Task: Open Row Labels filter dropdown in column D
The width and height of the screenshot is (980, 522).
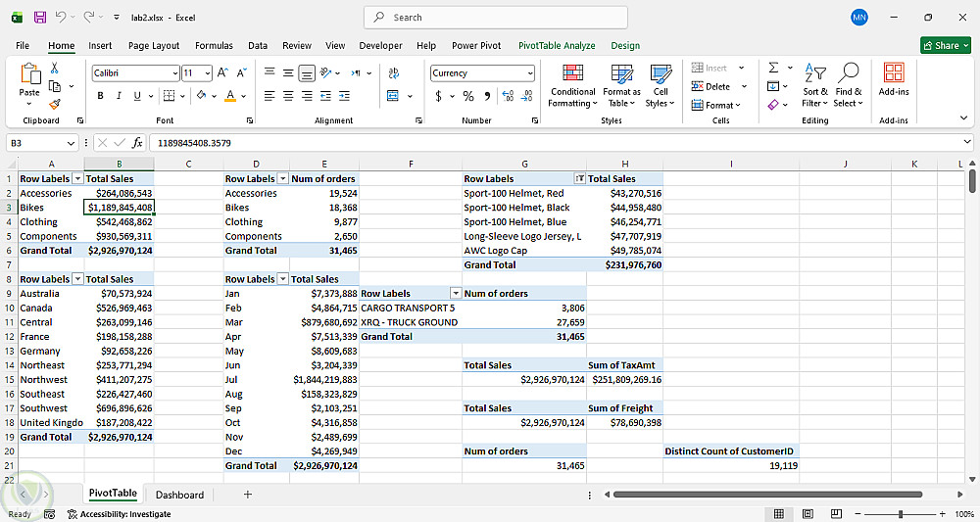Action: (x=283, y=179)
